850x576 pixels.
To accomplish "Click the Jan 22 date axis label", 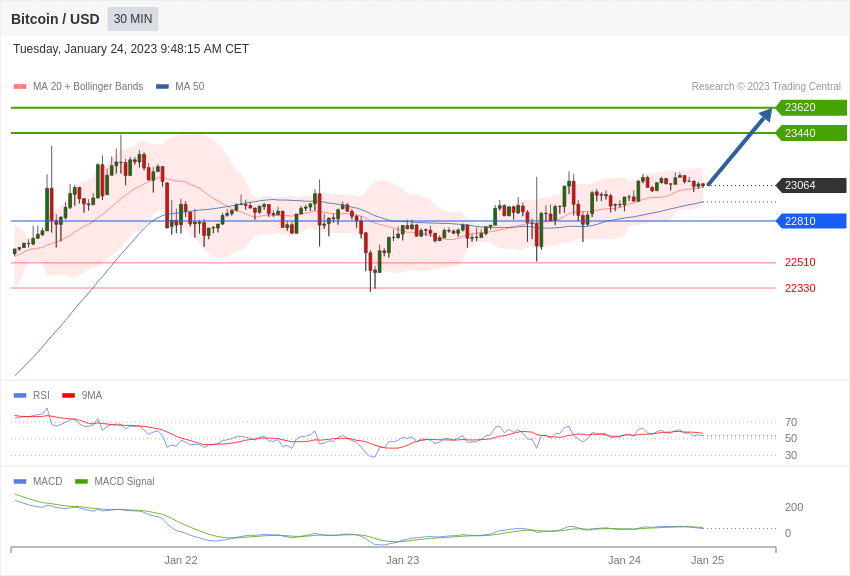I will coord(181,560).
